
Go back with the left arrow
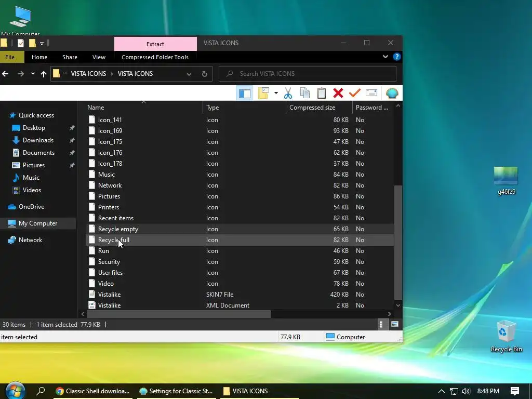coord(5,74)
